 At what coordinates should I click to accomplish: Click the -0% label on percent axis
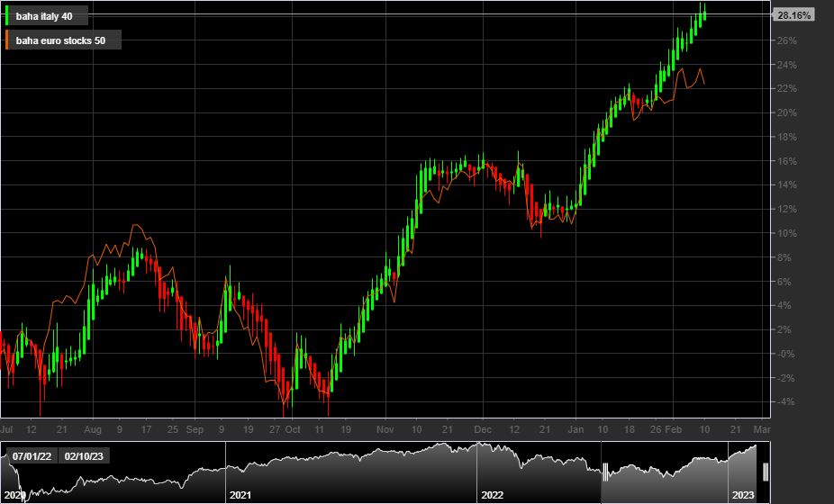[786, 354]
